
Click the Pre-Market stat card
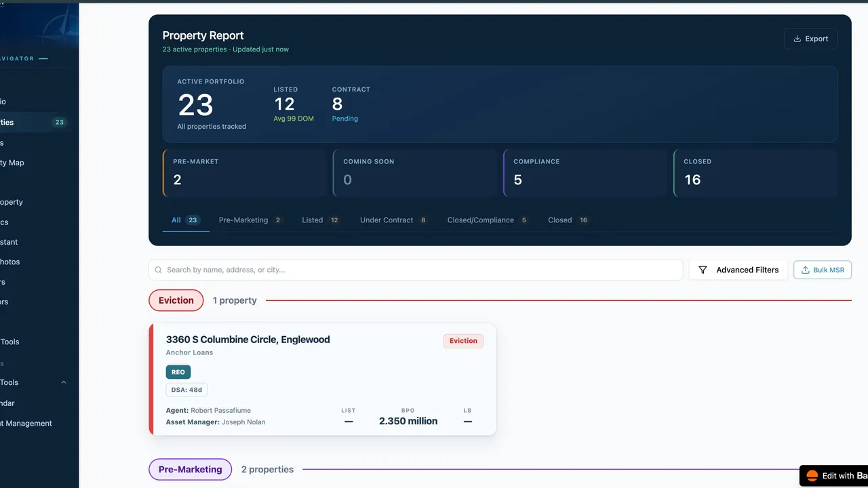245,173
